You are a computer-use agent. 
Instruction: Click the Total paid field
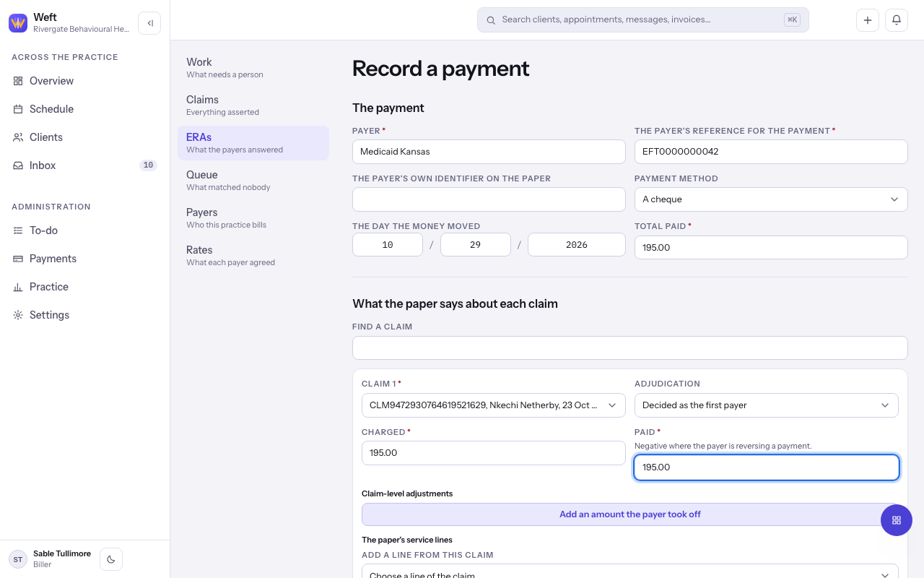771,247
